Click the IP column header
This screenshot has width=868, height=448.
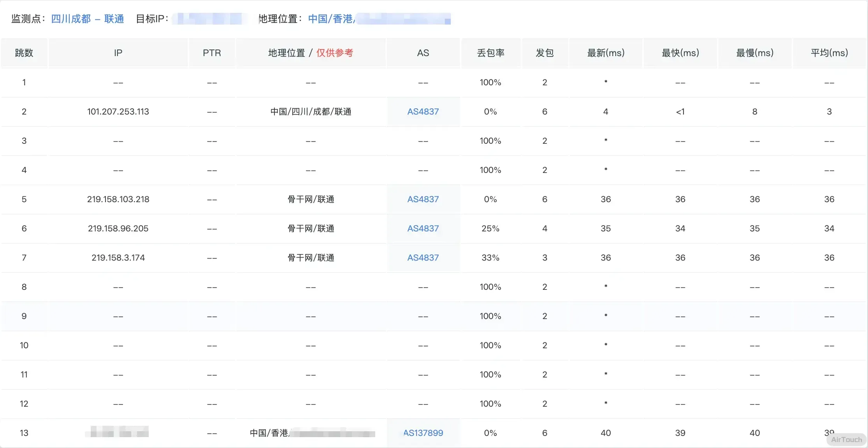(118, 53)
